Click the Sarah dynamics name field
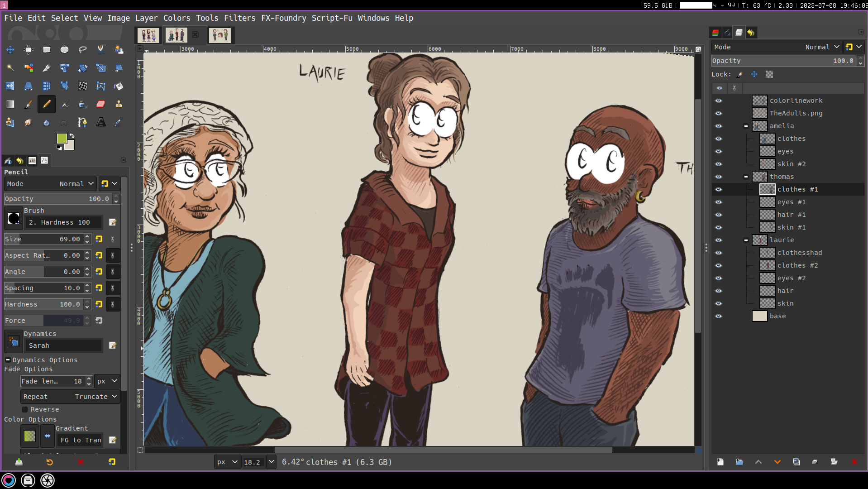868x489 pixels. (63, 345)
